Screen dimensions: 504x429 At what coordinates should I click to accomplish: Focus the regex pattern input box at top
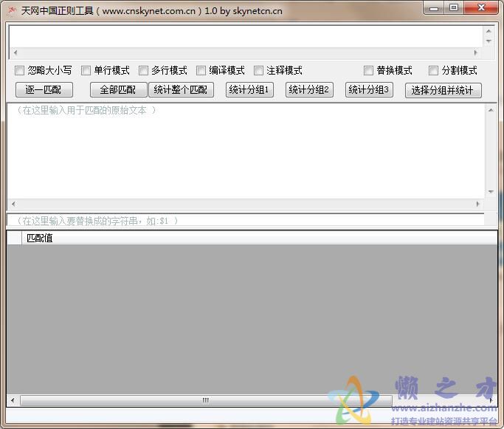(246, 36)
